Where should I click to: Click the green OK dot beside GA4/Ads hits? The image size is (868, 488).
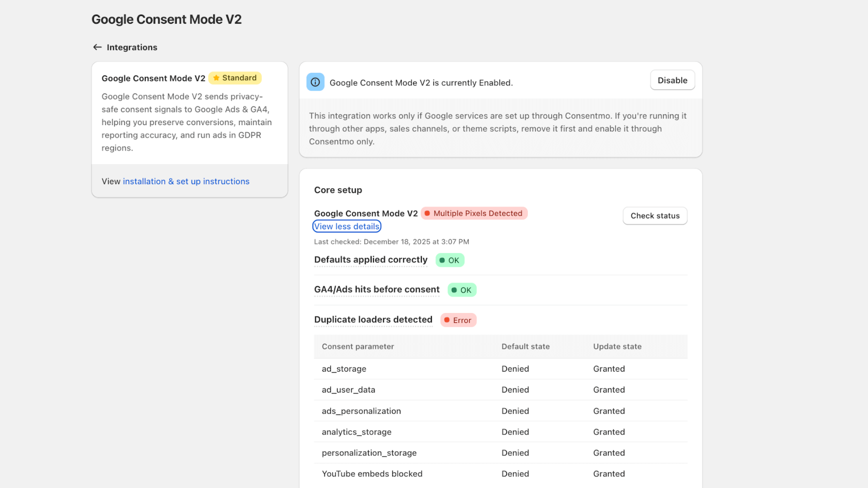point(454,289)
